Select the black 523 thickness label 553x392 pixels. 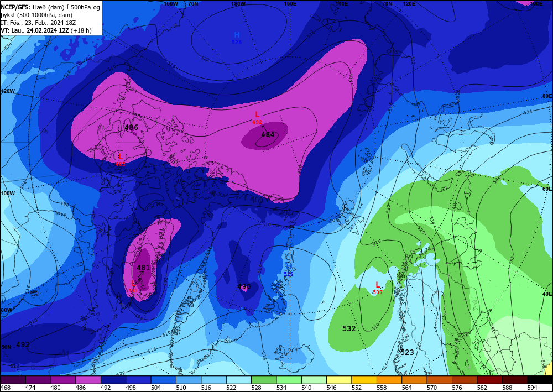(407, 352)
